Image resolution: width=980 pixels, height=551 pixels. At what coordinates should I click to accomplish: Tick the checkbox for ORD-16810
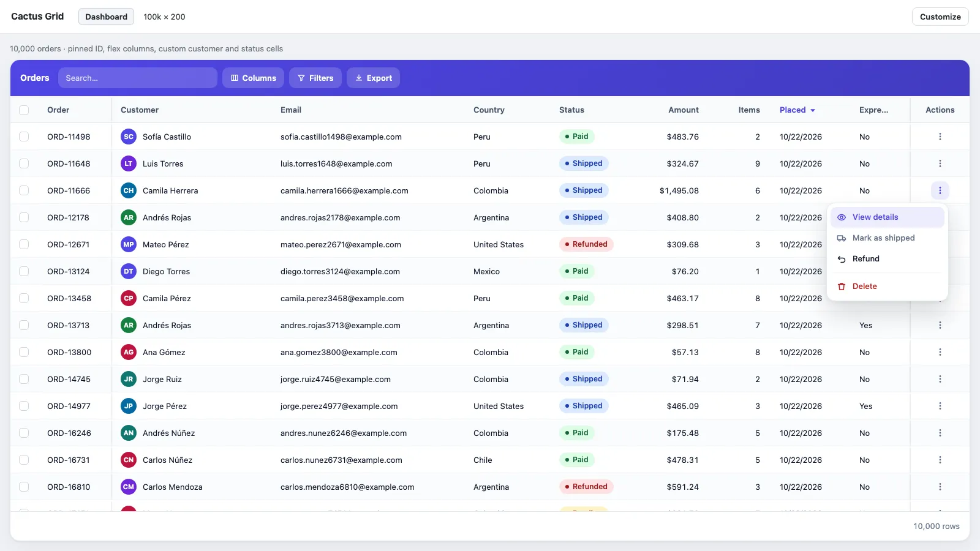coord(24,487)
